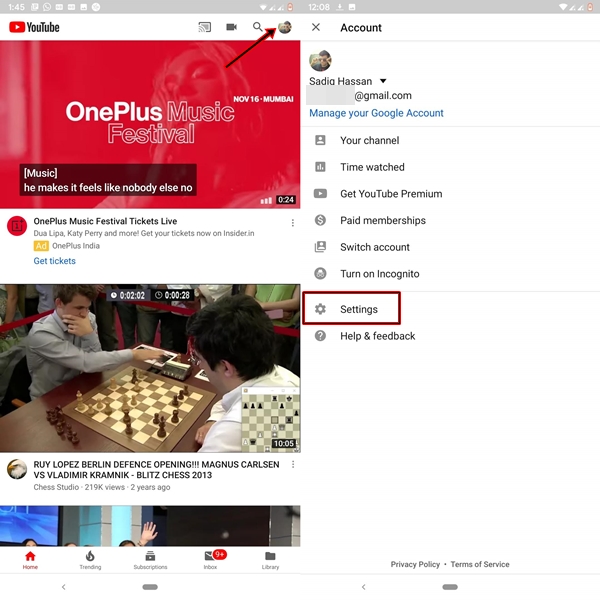Tap the Settings gear icon
Screen dimensions: 600x600
tap(320, 309)
